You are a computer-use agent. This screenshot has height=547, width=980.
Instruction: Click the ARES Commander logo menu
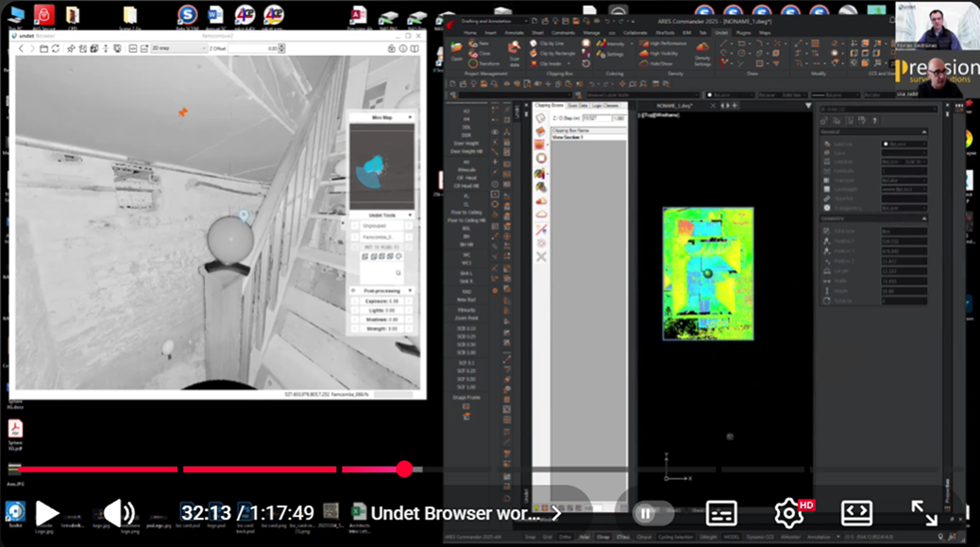pos(450,23)
